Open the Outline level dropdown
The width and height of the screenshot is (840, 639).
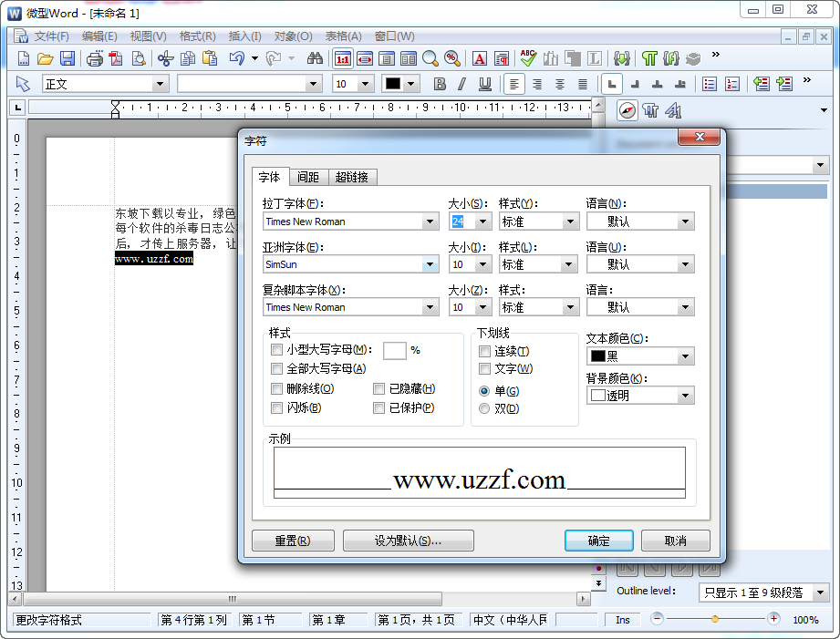tap(820, 593)
